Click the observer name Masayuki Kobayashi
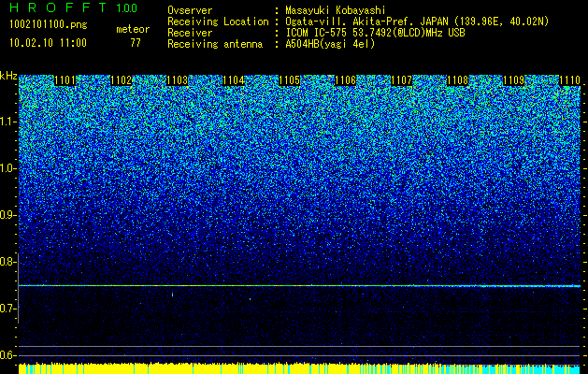 [x=336, y=10]
